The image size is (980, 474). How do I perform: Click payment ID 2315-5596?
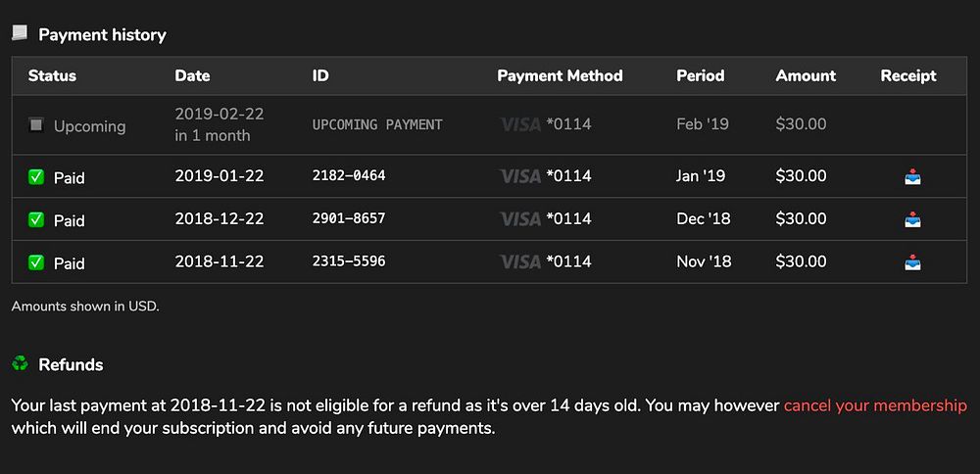point(348,262)
